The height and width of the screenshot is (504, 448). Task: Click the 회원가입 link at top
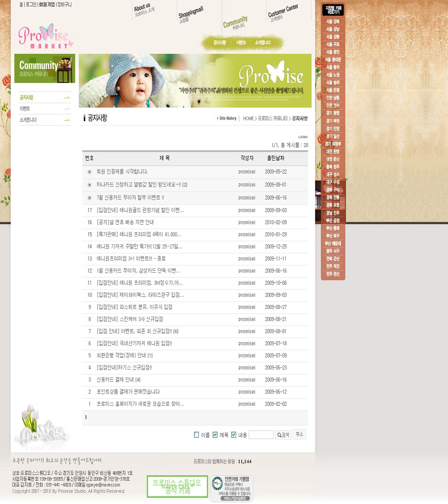tap(47, 4)
